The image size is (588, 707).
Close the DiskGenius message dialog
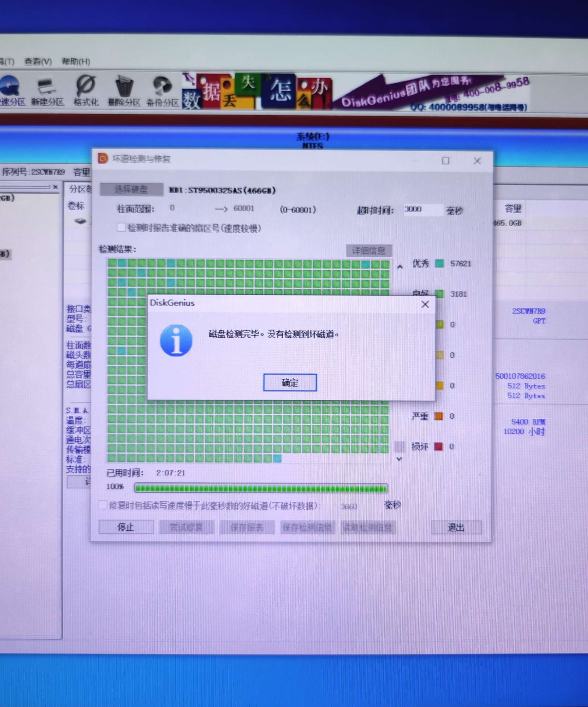pos(425,305)
